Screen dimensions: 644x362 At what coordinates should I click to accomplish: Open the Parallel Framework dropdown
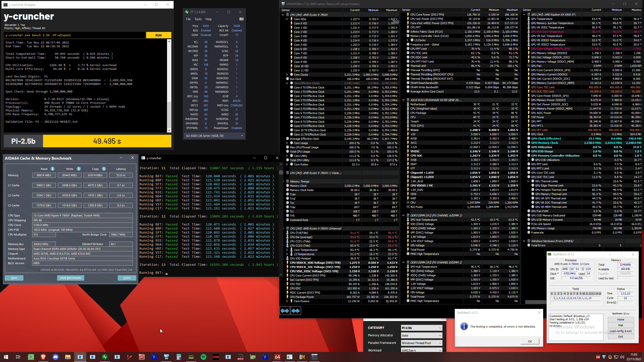click(421, 343)
